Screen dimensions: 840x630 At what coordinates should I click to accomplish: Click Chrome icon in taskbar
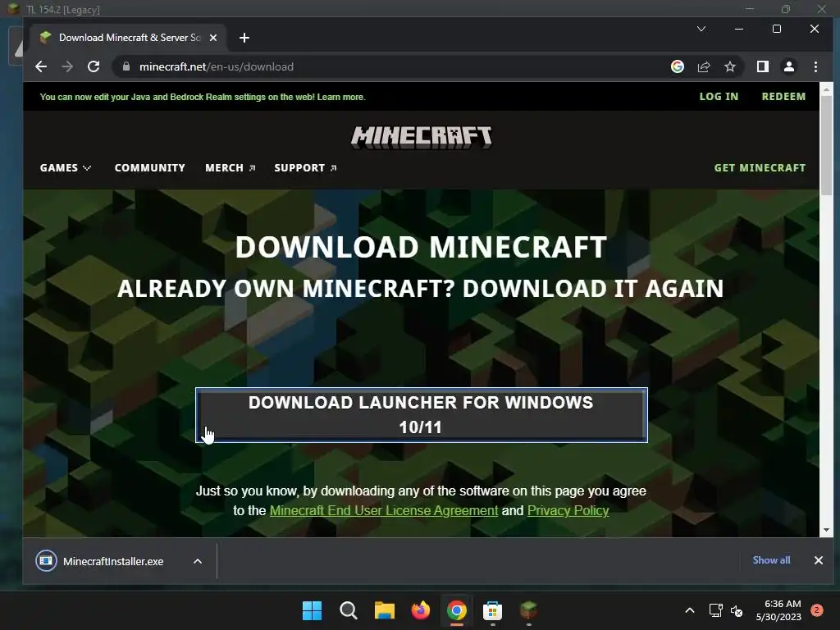[456, 610]
